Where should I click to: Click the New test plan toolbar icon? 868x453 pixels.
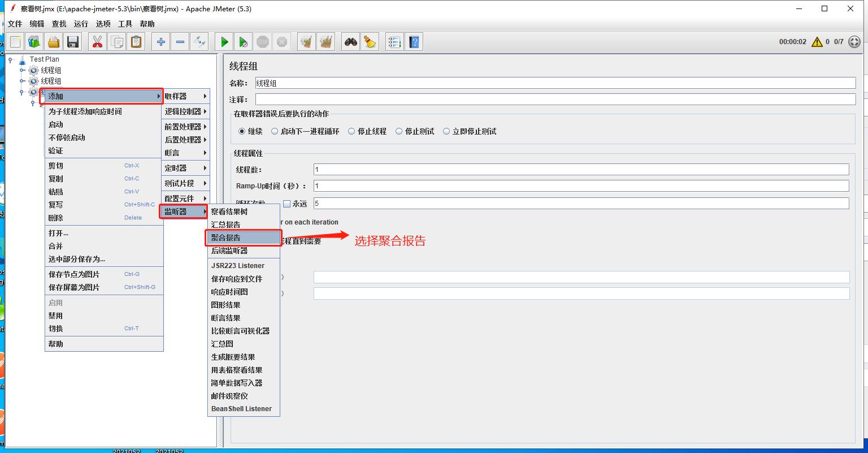pyautogui.click(x=15, y=42)
